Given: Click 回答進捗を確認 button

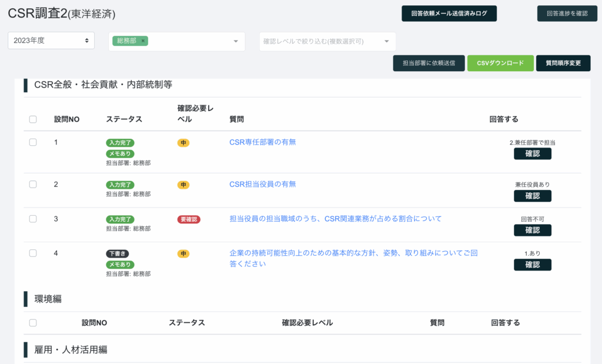Looking at the screenshot, I should coord(563,13).
